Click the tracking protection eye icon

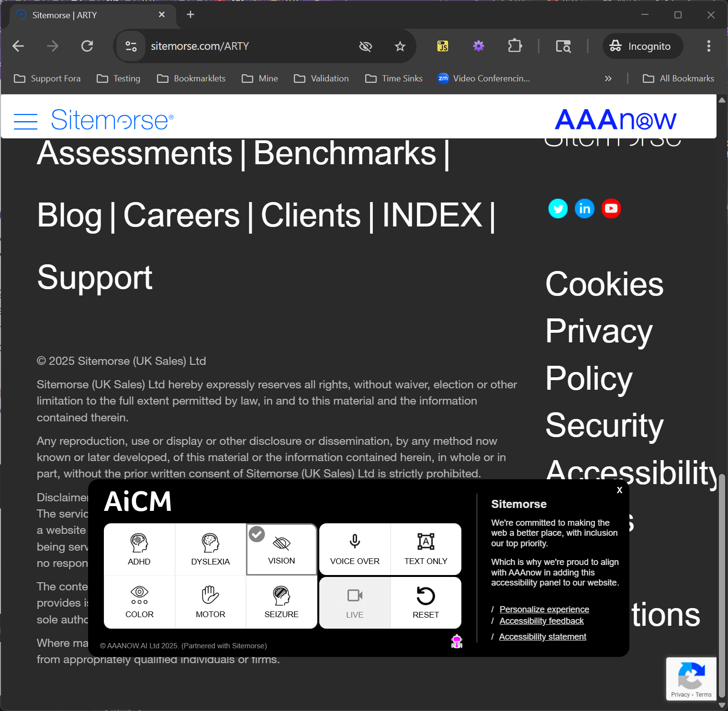click(x=366, y=46)
